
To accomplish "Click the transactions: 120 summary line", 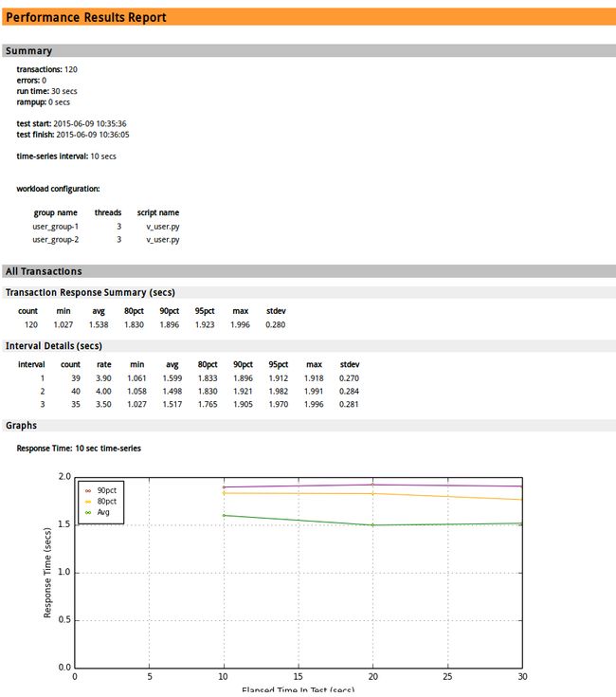I will [46, 69].
